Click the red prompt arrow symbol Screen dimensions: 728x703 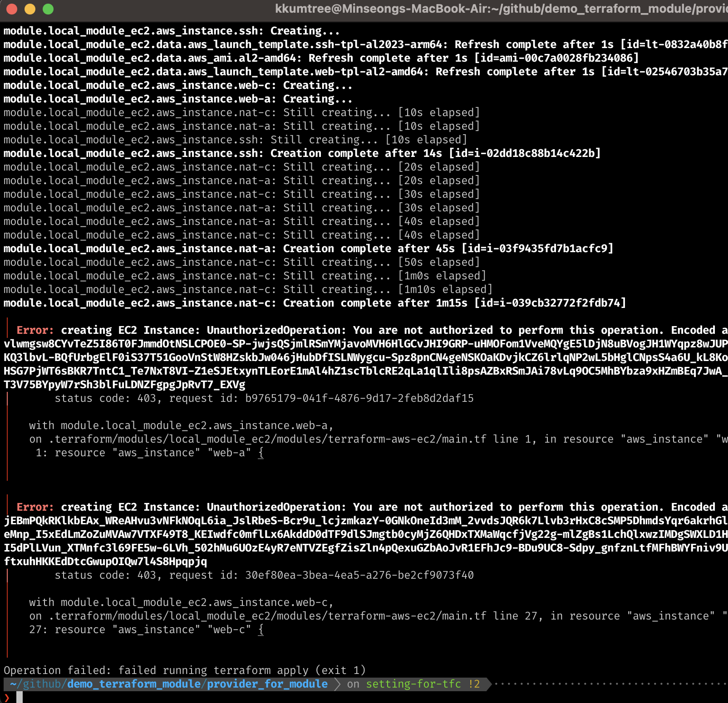(x=7, y=698)
